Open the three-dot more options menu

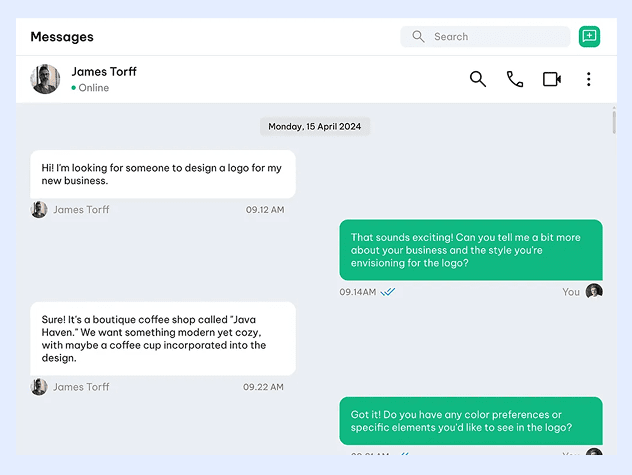(x=589, y=79)
